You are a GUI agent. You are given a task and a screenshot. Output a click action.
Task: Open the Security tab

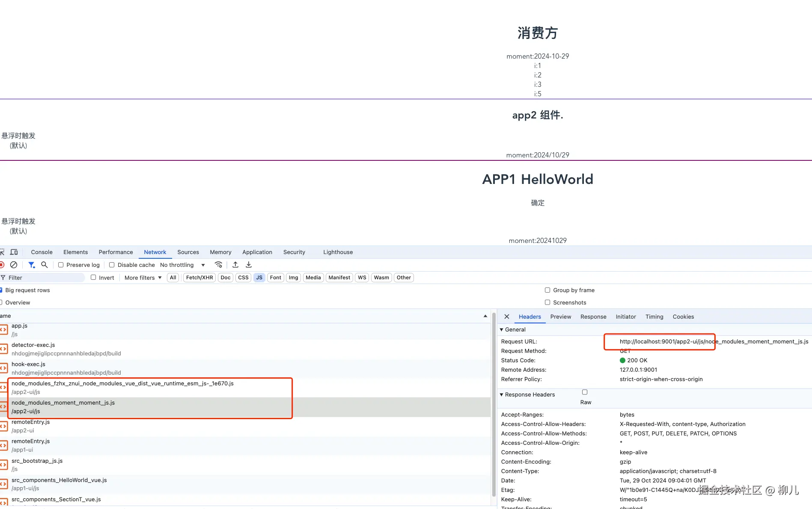[x=294, y=252]
